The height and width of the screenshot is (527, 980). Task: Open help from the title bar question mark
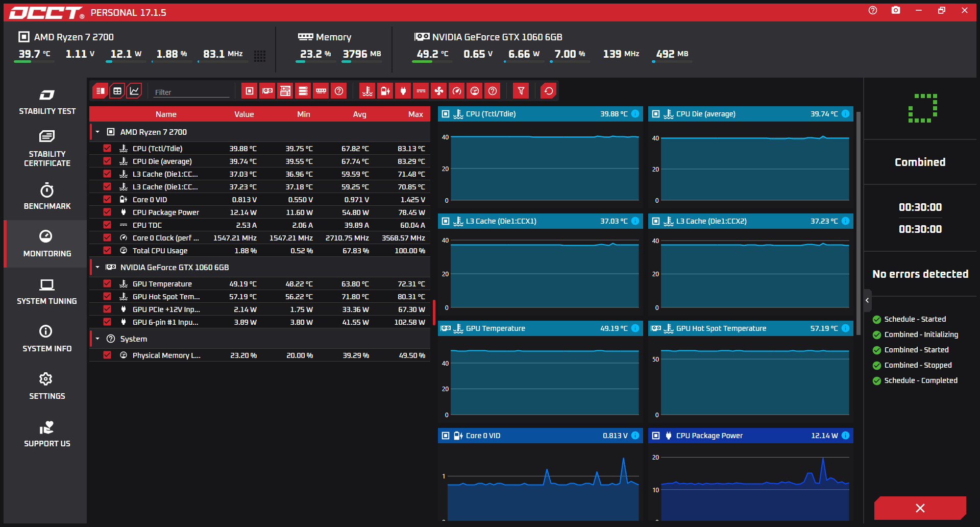point(873,10)
